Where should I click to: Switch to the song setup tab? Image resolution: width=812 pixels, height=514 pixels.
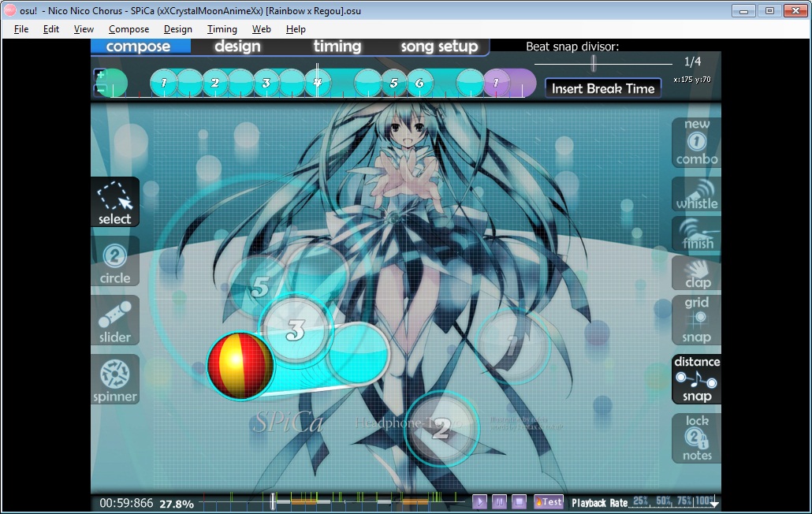[x=439, y=47]
